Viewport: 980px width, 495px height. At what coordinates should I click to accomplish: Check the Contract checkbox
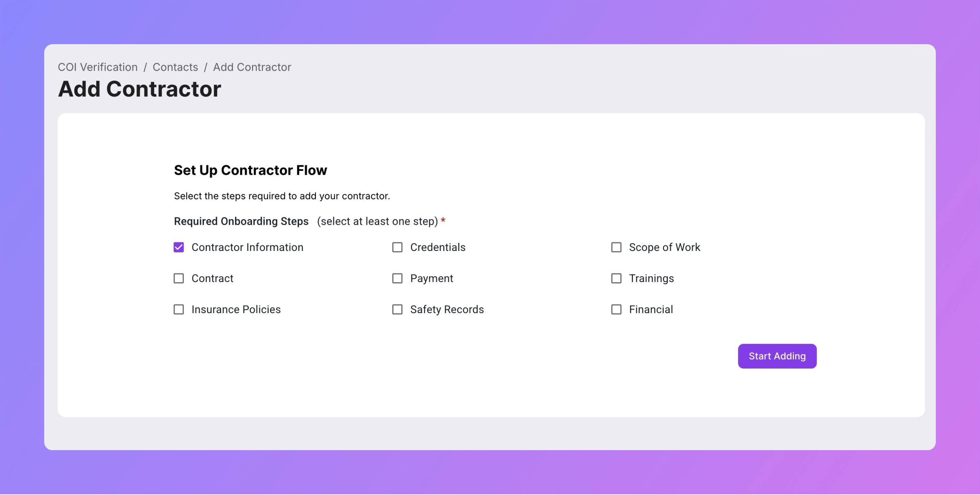[x=179, y=279]
